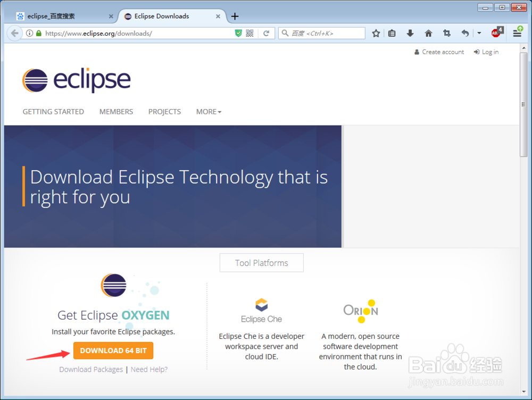Image resolution: width=532 pixels, height=400 pixels.
Task: Expand the dropdown beside the undo icon
Action: point(479,34)
